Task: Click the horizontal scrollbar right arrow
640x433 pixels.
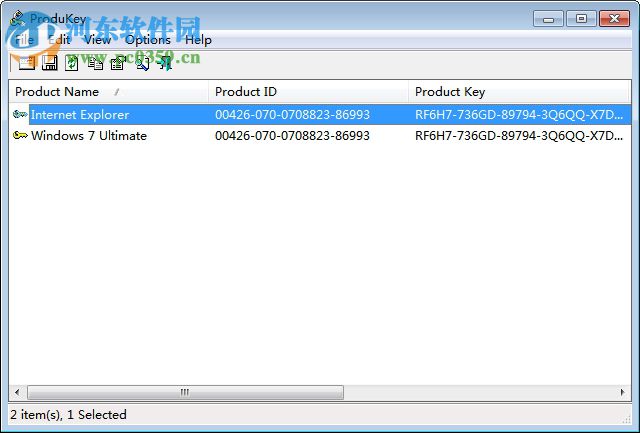Action: tap(622, 392)
